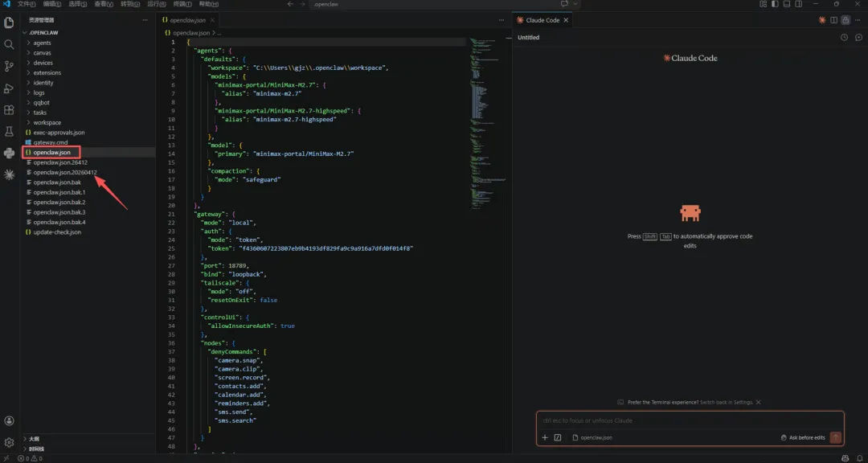Click Claude Code spark icon in editor actions
The height and width of the screenshot is (463, 868).
822,20
